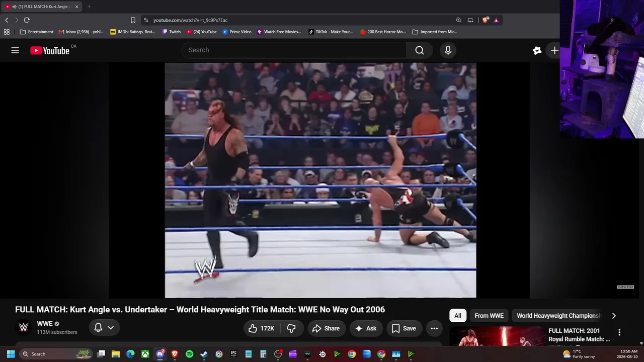This screenshot has height=362, width=644.
Task: Click the FULL MATCH: 2001 Royal Rumble title
Action: click(x=579, y=335)
